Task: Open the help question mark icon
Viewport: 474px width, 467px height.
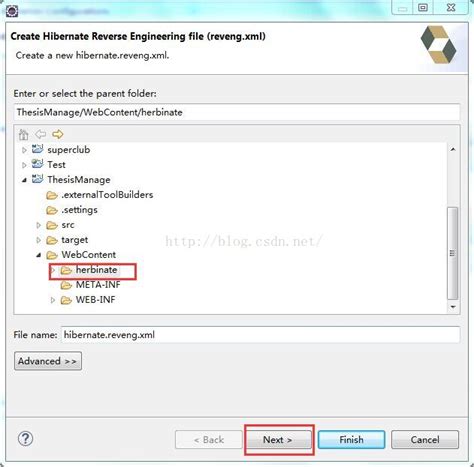Action: click(25, 439)
